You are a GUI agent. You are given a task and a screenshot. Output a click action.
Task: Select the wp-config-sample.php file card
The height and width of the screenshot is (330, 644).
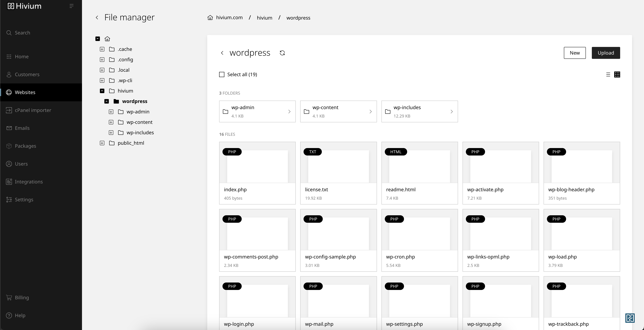[x=339, y=240]
